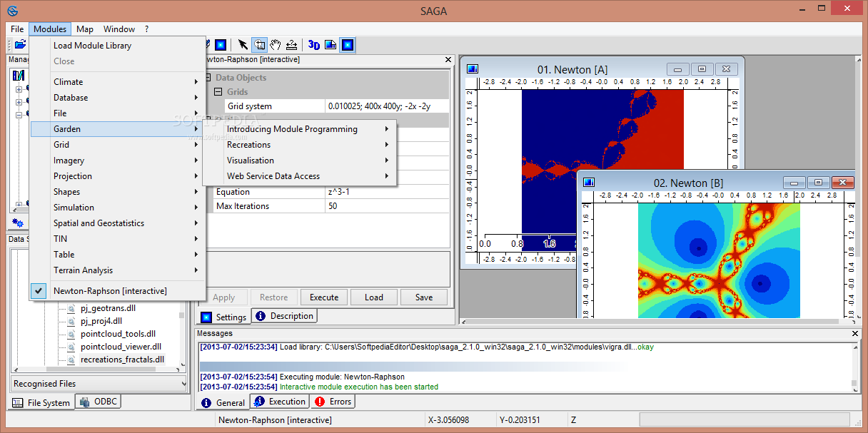
Task: Click the Load button
Action: tap(374, 297)
